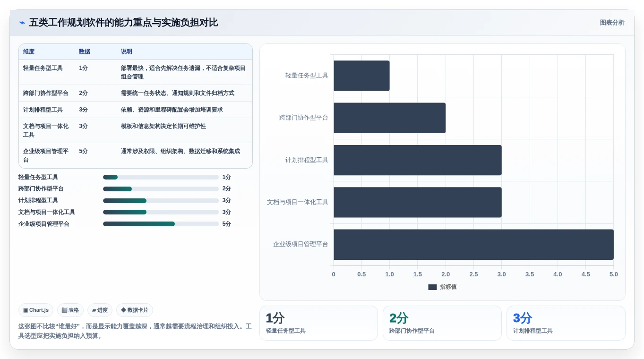Viewport: 644px width, 359px height.
Task: Click the 表格 tag chip
Action: click(x=70, y=310)
